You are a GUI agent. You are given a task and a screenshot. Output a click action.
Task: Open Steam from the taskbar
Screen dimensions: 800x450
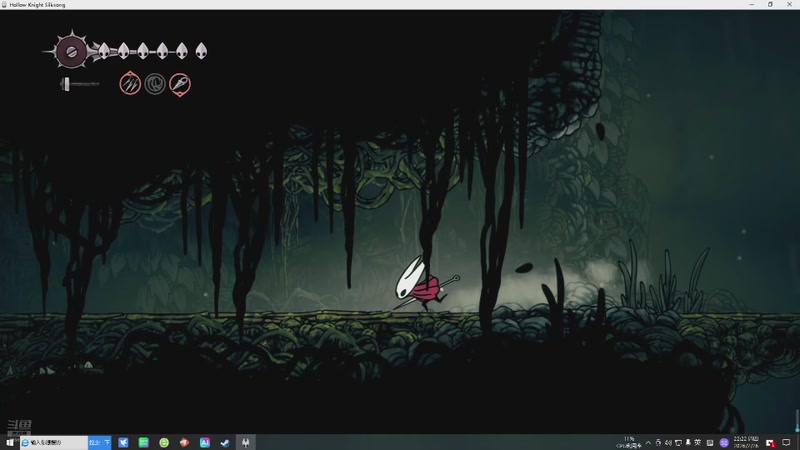225,442
